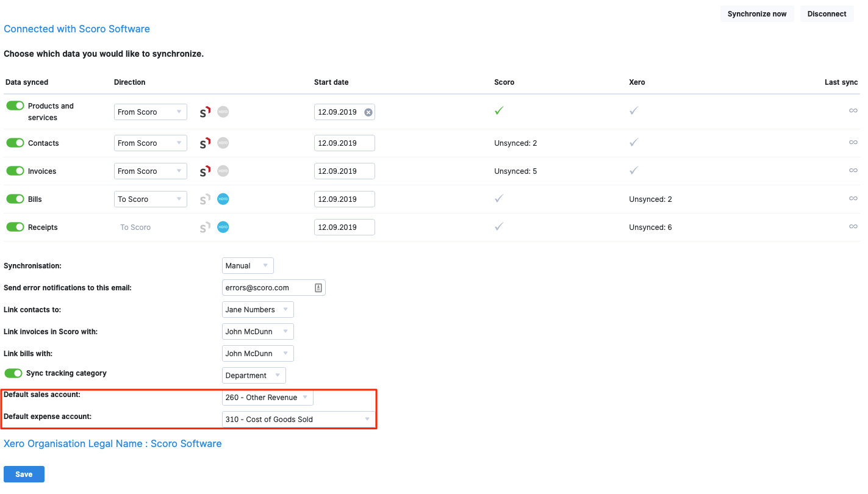The height and width of the screenshot is (494, 868).
Task: Click Unsynced: 2 in Bills row
Action: click(650, 199)
